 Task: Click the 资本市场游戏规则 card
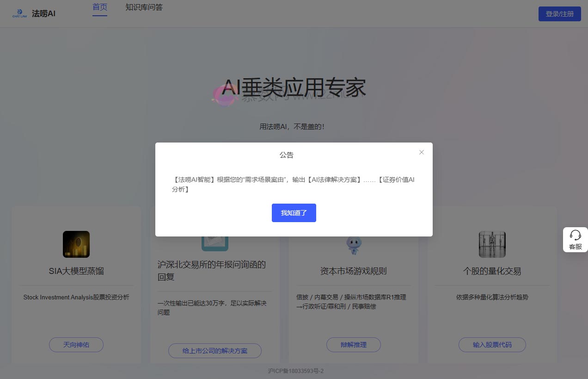click(353, 285)
